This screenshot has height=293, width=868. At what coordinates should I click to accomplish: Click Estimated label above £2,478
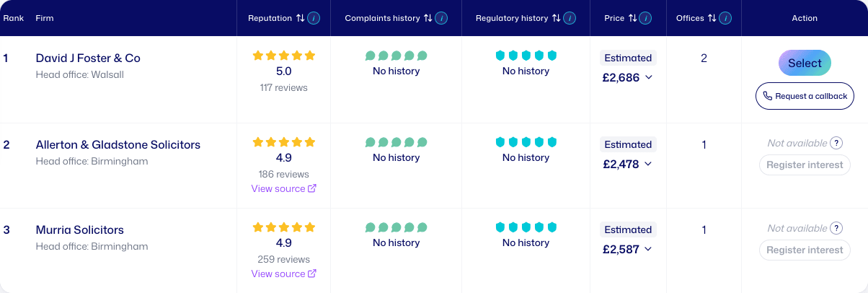pos(628,144)
